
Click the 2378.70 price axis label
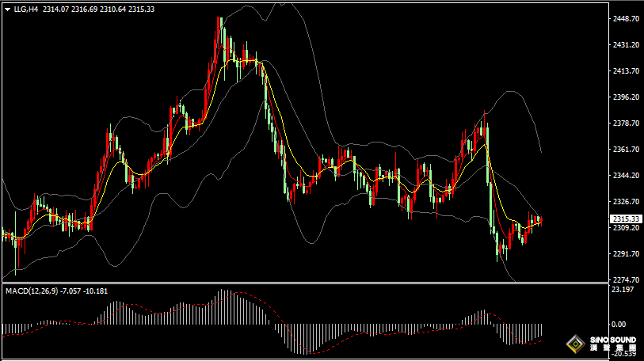626,123
